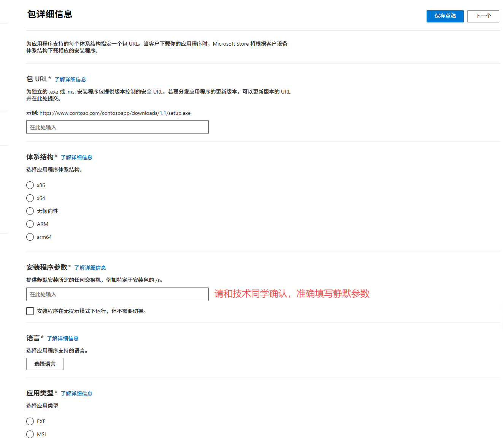Open 了解详细信息 link beside 体系结构
Image resolution: width=503 pixels, height=448 pixels.
click(x=76, y=157)
